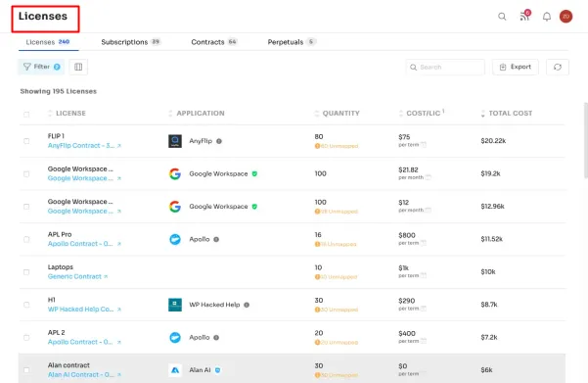Image resolution: width=588 pixels, height=383 pixels.
Task: Click the note icon next to $21.82 per month
Action: pos(429,177)
